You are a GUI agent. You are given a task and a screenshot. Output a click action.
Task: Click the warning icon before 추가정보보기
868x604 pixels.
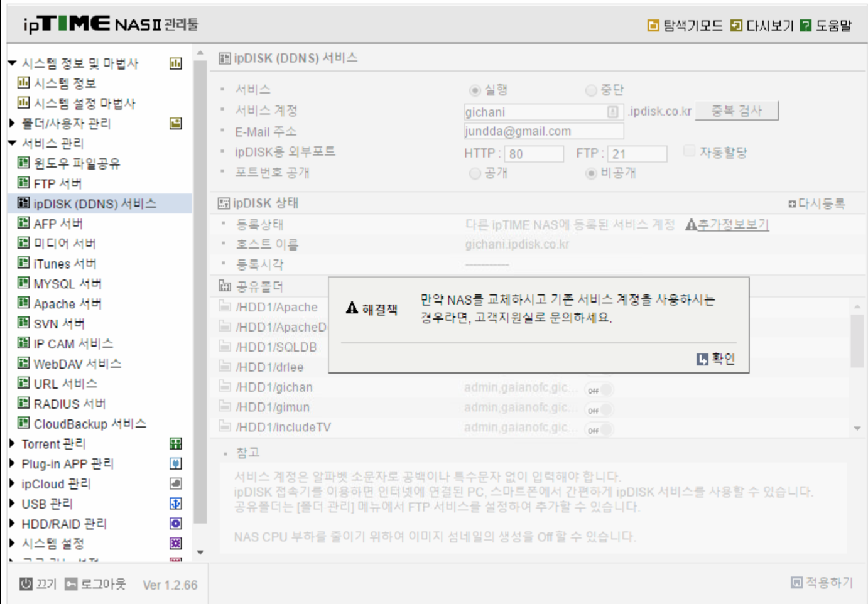click(691, 224)
